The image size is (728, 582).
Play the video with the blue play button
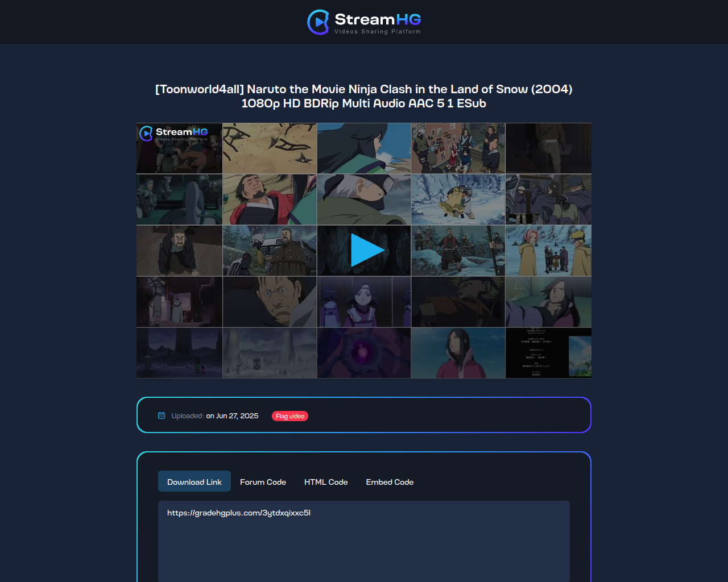pos(367,250)
